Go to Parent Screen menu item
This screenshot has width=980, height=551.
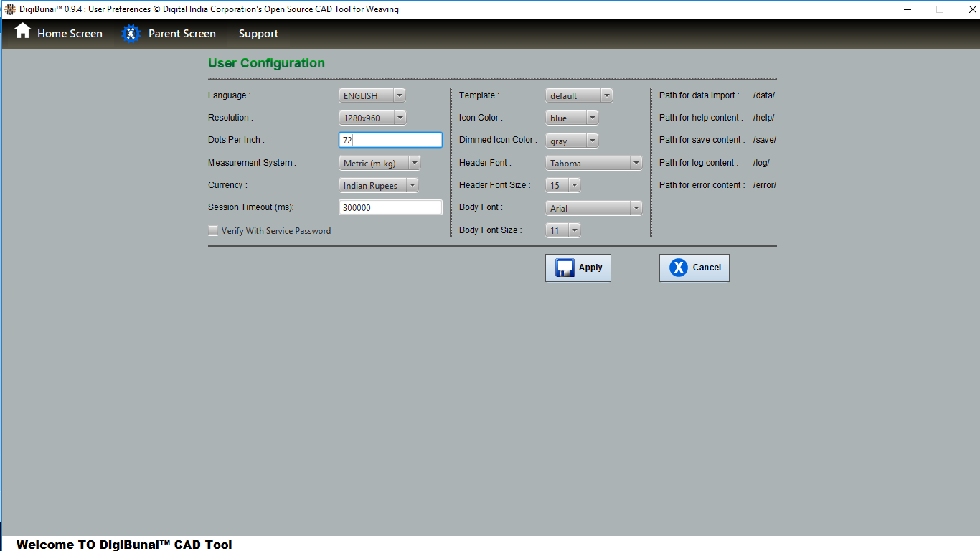tap(182, 34)
